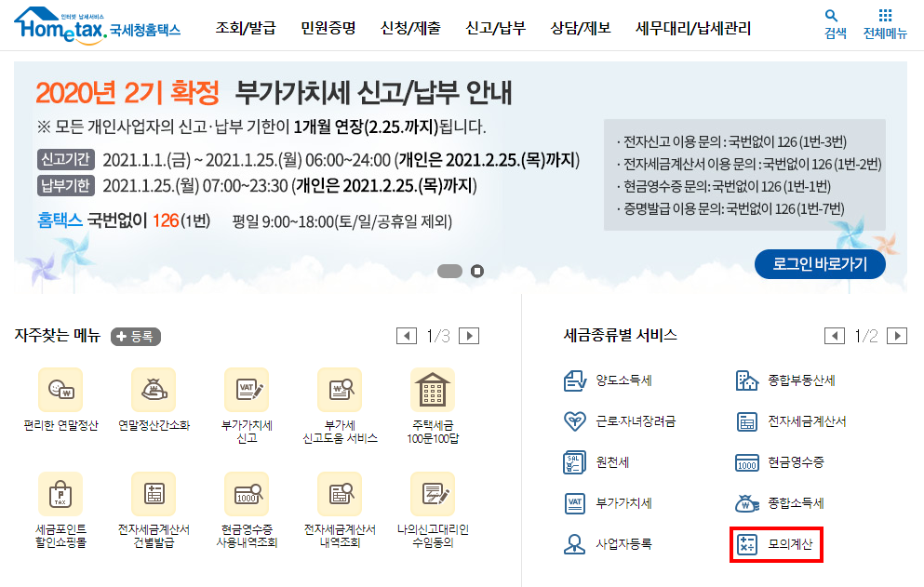Open 세금포인트 할인쇼핑몰 bag icon
The height and width of the screenshot is (587, 924).
tap(60, 494)
